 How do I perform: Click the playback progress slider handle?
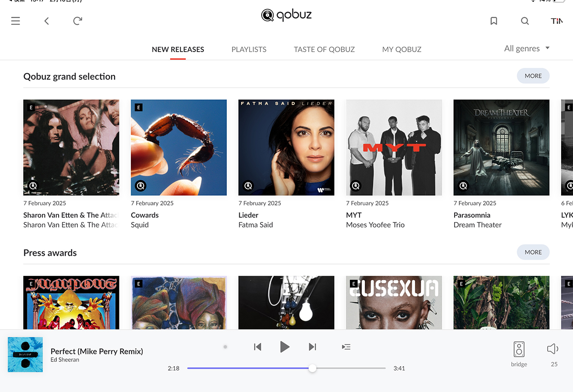[x=312, y=368]
